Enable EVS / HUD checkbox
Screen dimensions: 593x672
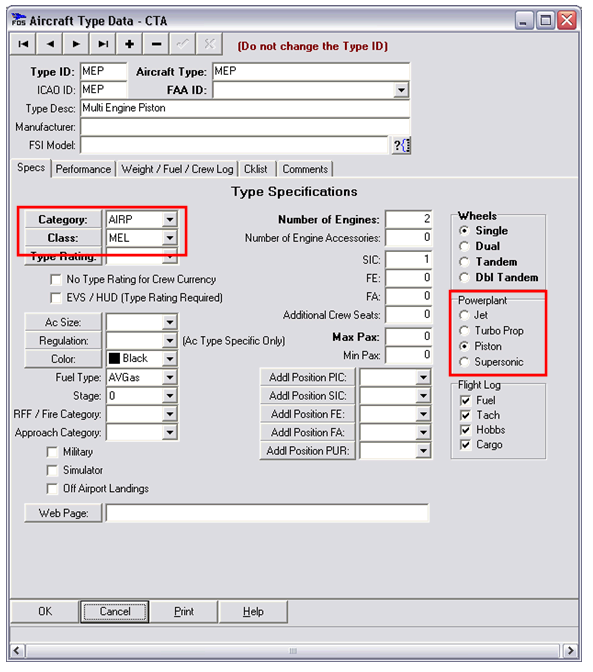(x=56, y=298)
